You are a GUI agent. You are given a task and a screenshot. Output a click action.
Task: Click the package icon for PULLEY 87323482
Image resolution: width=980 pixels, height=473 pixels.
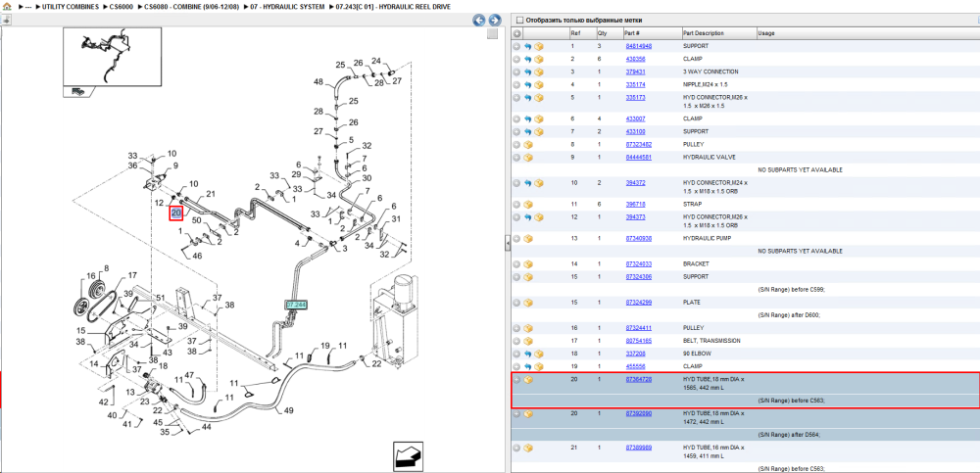point(528,144)
